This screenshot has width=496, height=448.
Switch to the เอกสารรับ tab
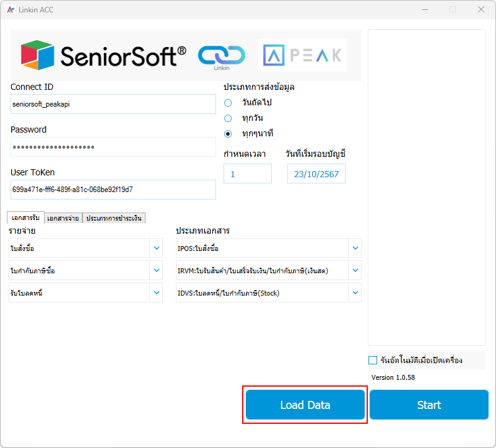[25, 218]
